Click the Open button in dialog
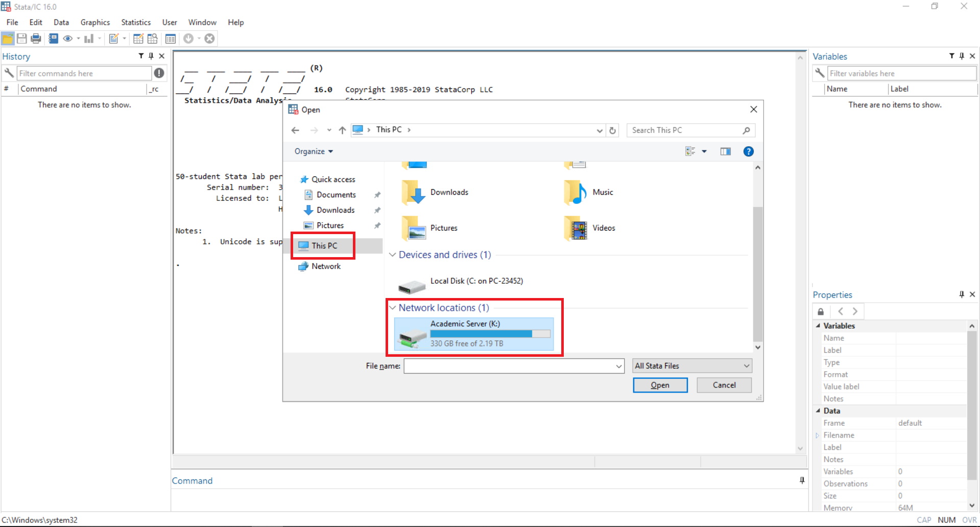Image resolution: width=980 pixels, height=527 pixels. (660, 385)
